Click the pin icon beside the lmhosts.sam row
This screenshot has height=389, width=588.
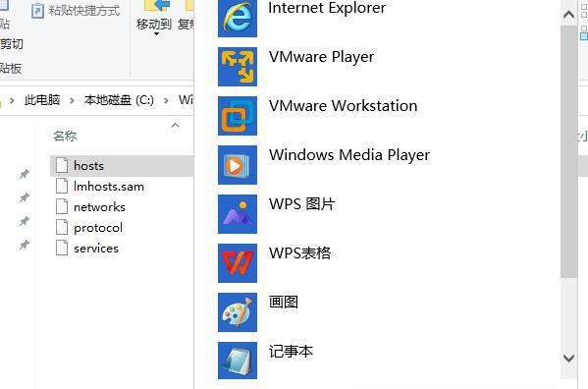(24, 197)
